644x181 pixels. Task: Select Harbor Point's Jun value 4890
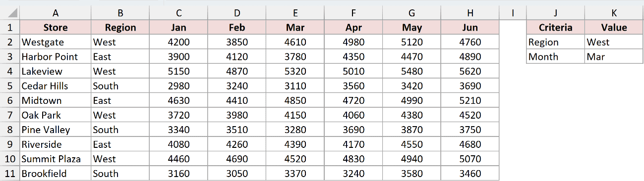coord(470,57)
